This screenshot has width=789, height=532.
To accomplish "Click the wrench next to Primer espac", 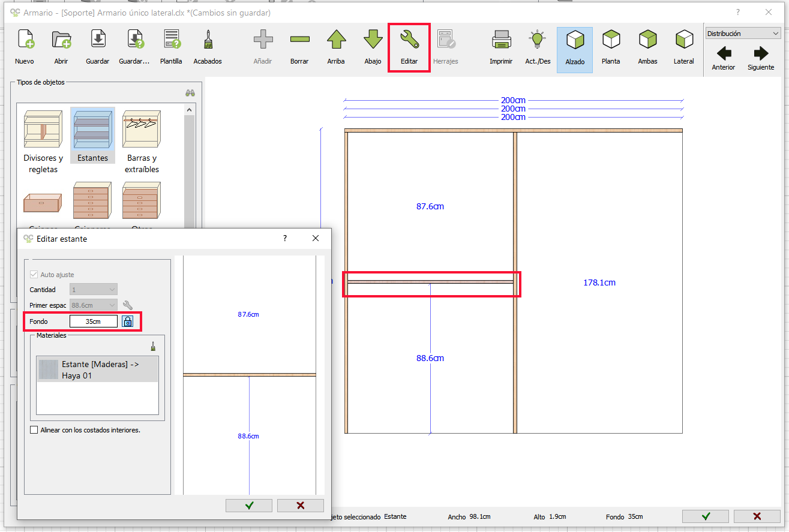I will [x=127, y=305].
